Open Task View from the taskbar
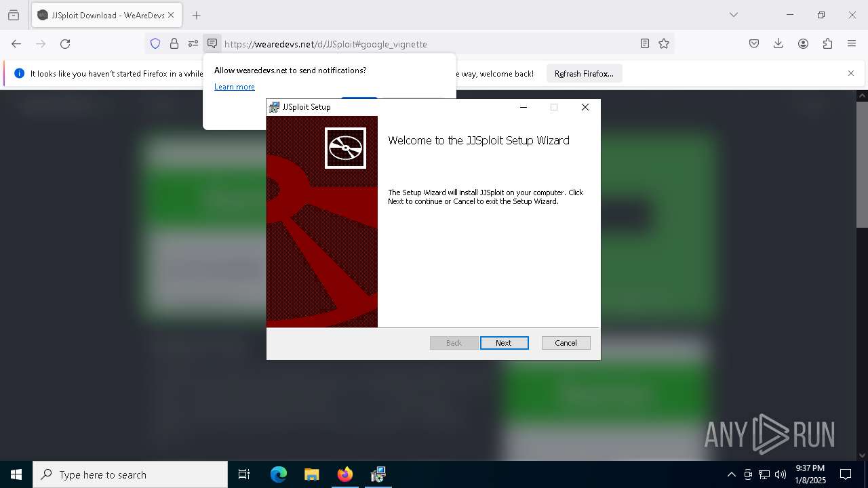 tap(244, 474)
